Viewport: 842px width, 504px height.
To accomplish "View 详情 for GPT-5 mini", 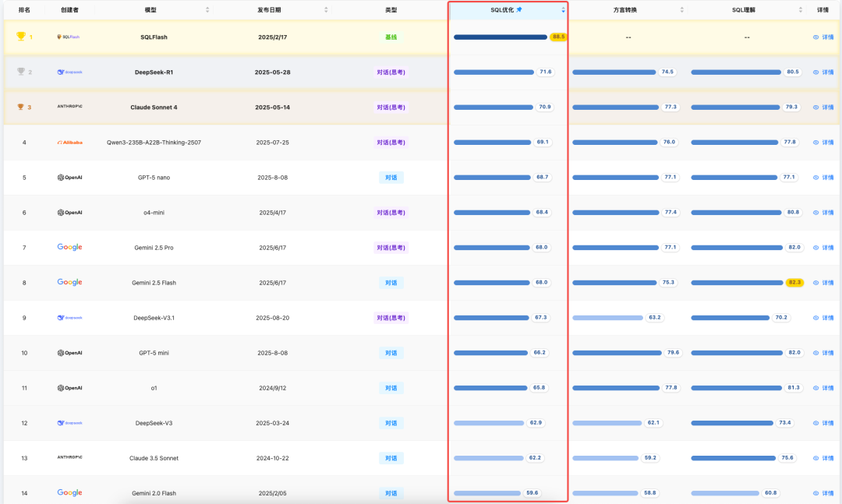I will click(x=823, y=353).
